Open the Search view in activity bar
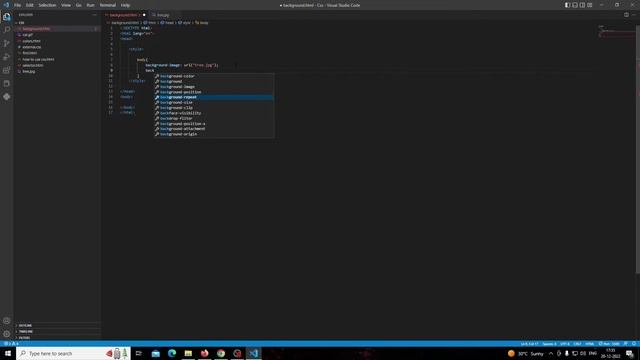The width and height of the screenshot is (640, 360). [x=7, y=30]
